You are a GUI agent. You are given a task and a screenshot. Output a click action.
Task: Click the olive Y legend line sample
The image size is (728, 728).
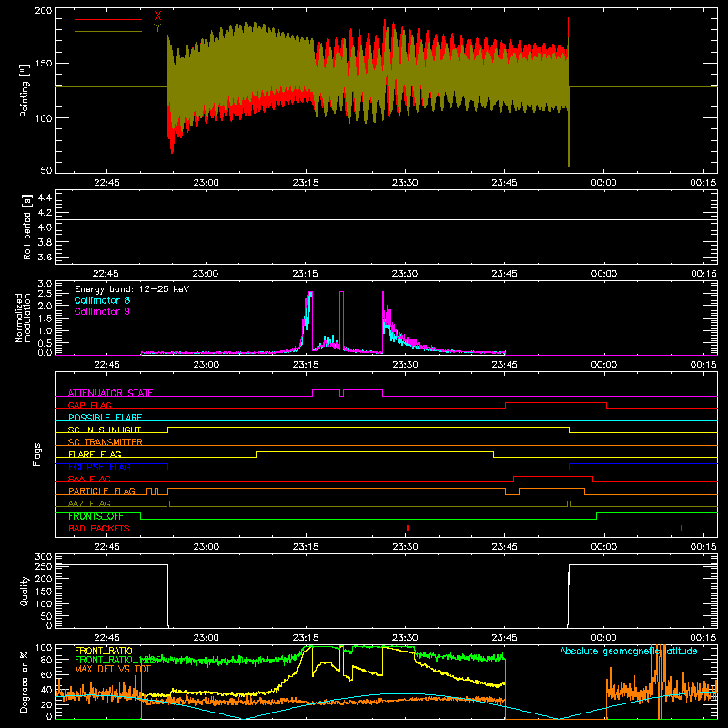[x=108, y=31]
